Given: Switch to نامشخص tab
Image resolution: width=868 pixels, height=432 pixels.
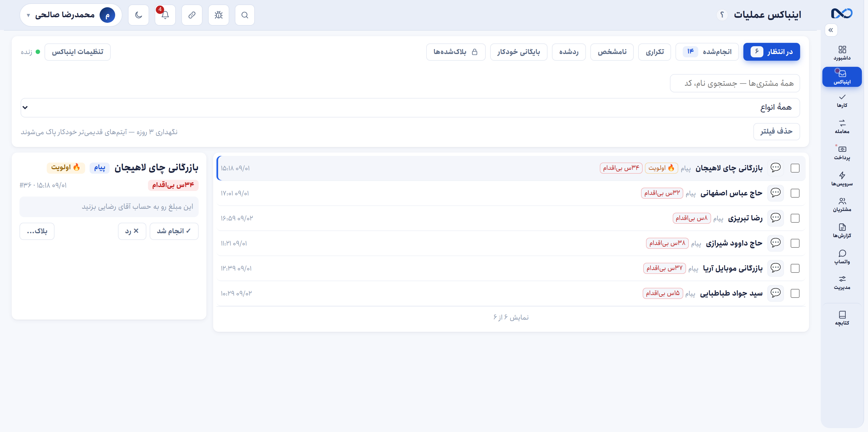Looking at the screenshot, I should [x=612, y=52].
